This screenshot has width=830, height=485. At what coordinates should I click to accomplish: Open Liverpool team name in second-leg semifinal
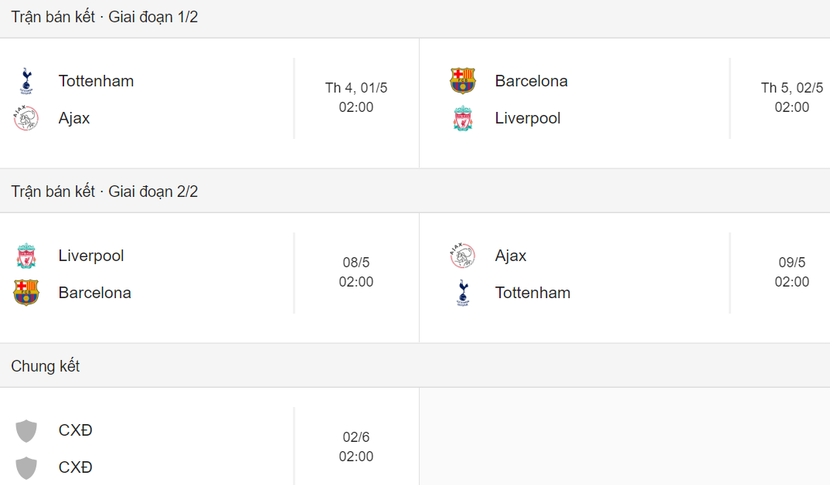click(x=91, y=256)
